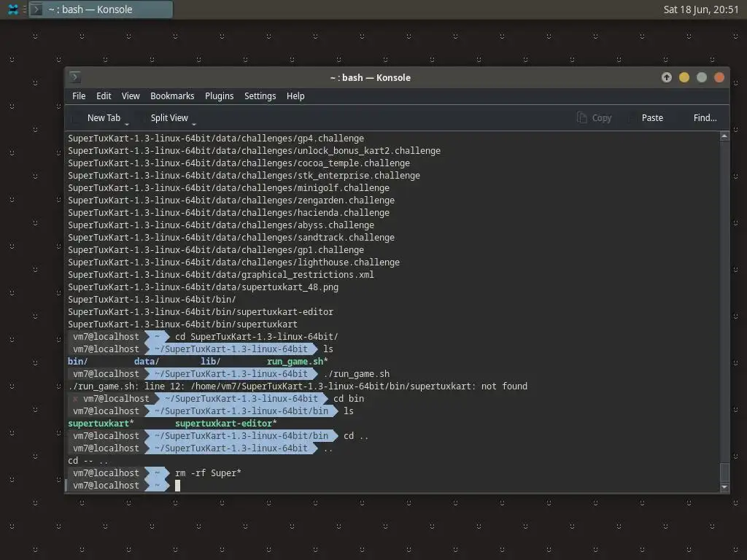Click the Copy toolbar button
The width and height of the screenshot is (747, 560).
click(x=594, y=118)
